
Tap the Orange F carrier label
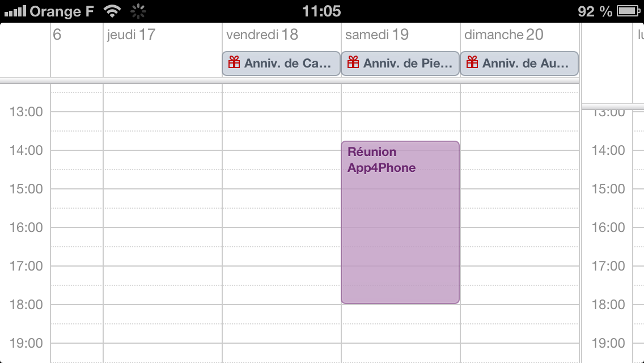[62, 11]
